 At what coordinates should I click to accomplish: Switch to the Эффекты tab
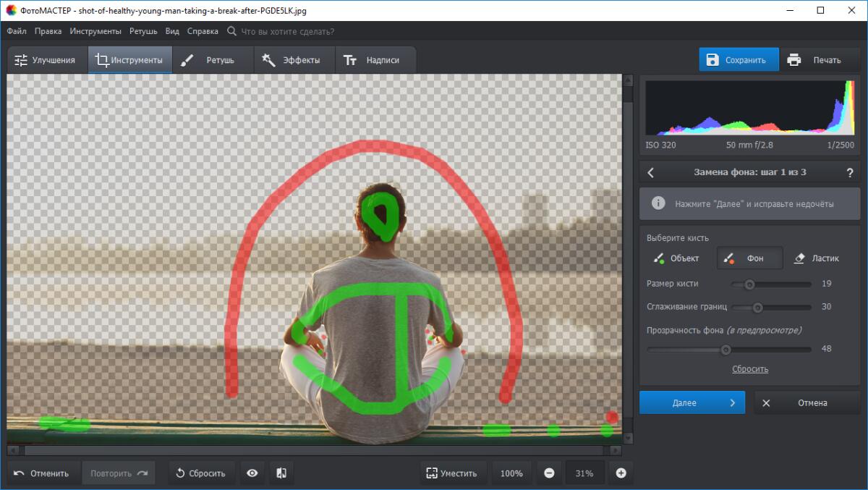pos(294,60)
